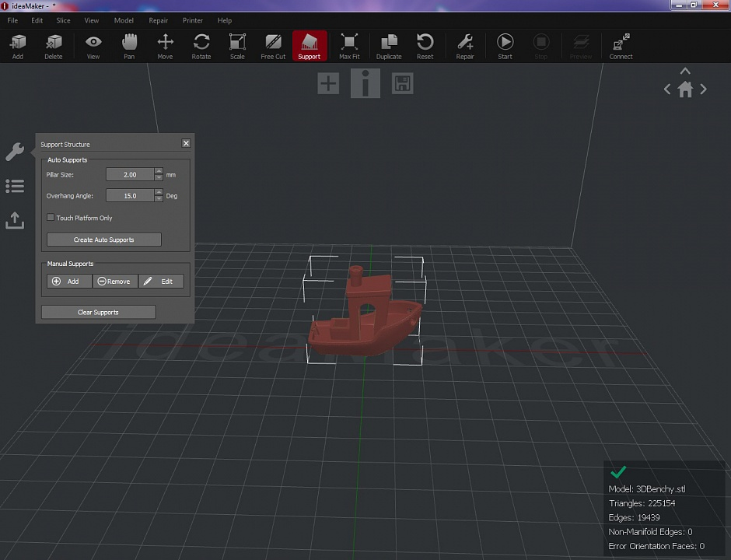Viewport: 731px width, 560px height.
Task: Click the Clear Supports button
Action: 98,312
